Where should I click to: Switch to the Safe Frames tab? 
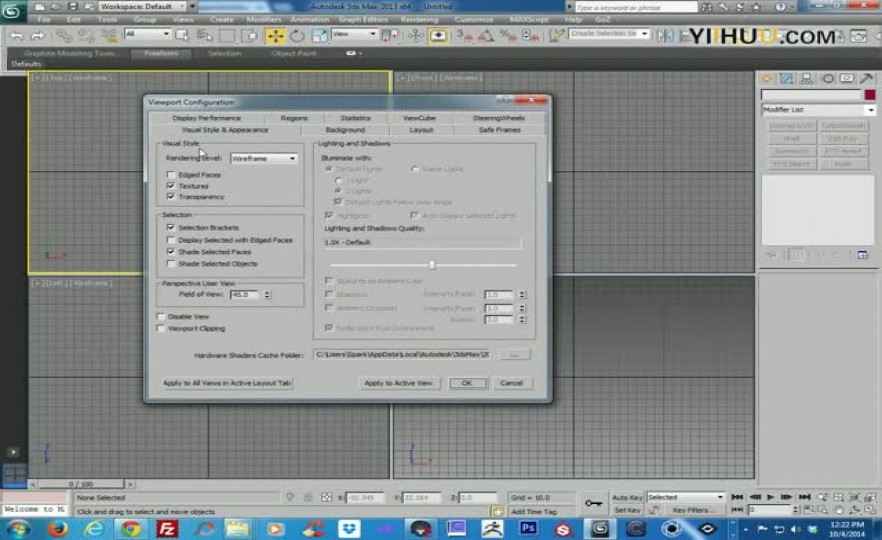500,130
